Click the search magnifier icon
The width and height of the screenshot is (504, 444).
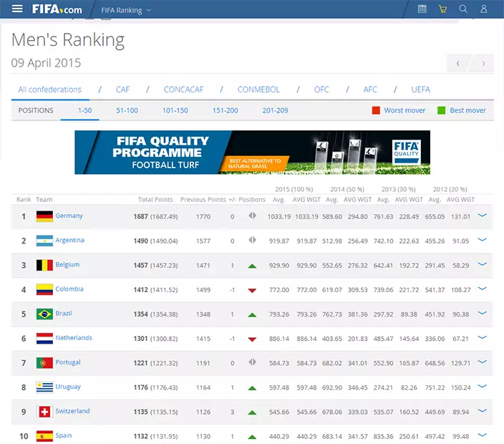(463, 9)
